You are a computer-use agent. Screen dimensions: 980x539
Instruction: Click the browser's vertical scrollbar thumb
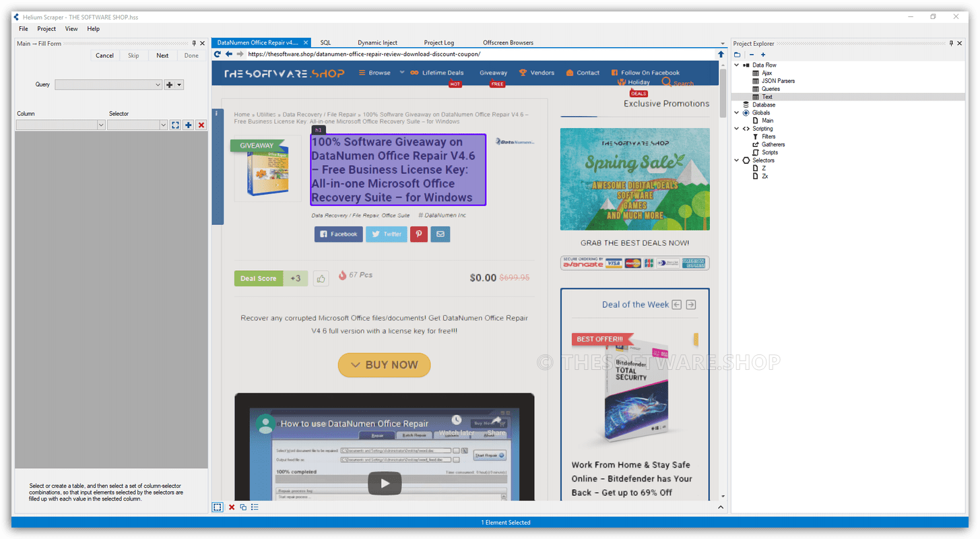tap(723, 84)
